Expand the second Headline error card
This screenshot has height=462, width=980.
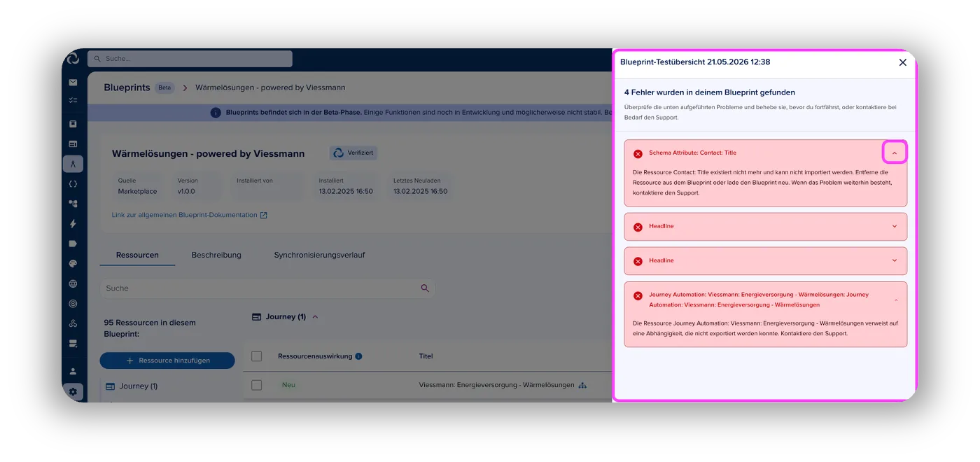coord(895,260)
